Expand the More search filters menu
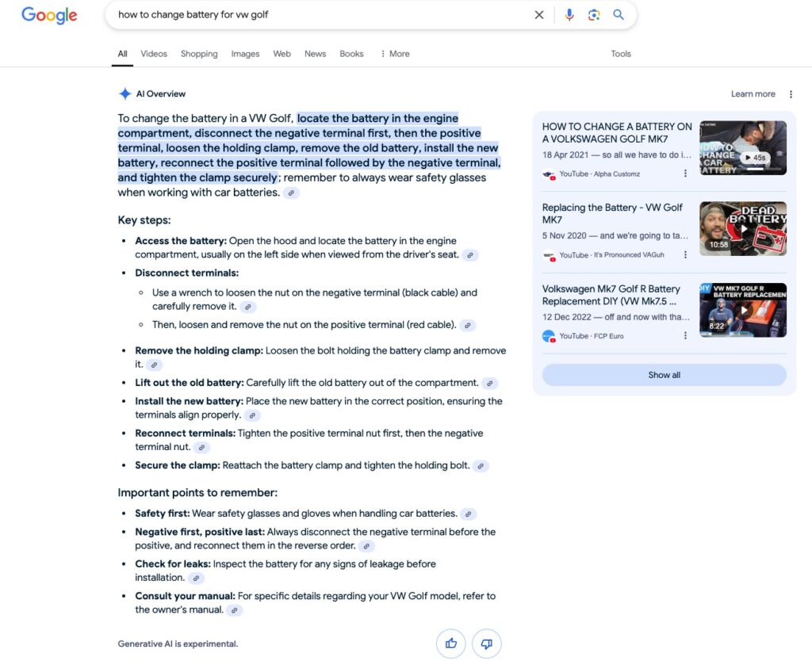The image size is (812, 661). tap(395, 54)
